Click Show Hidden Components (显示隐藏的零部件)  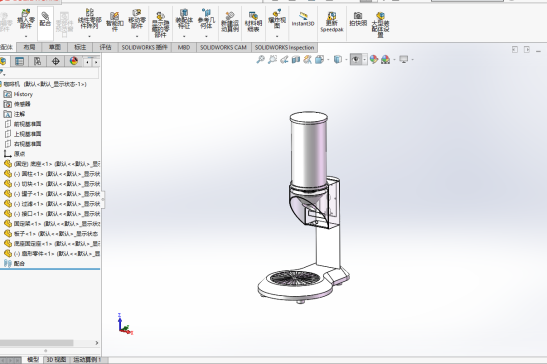pos(160,24)
